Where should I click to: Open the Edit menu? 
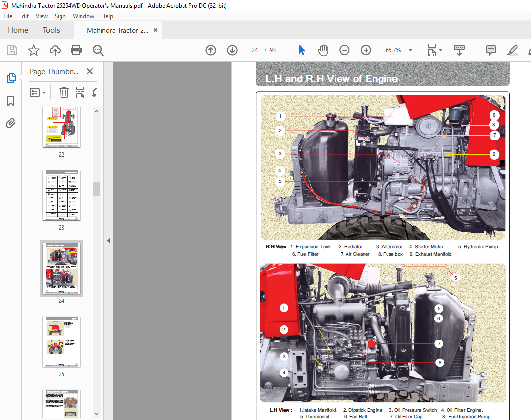(24, 16)
